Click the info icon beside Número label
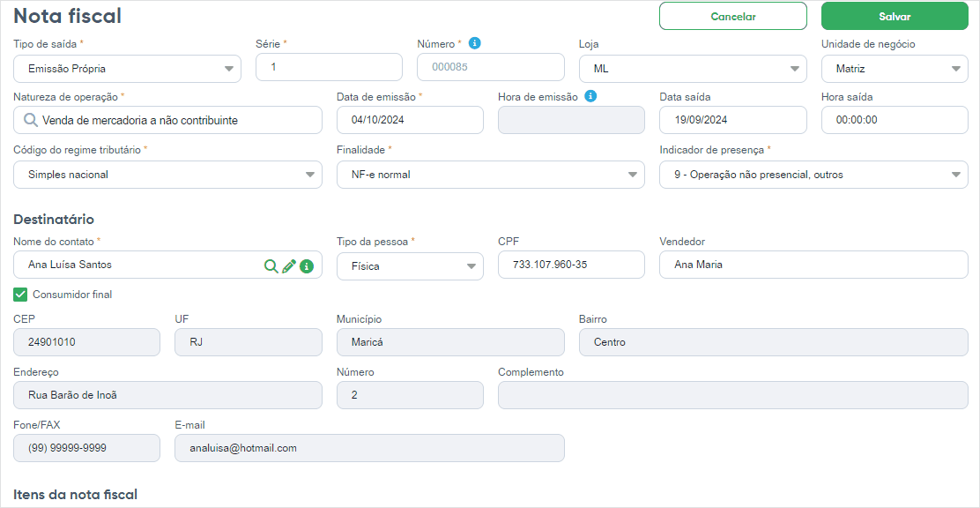 (475, 43)
